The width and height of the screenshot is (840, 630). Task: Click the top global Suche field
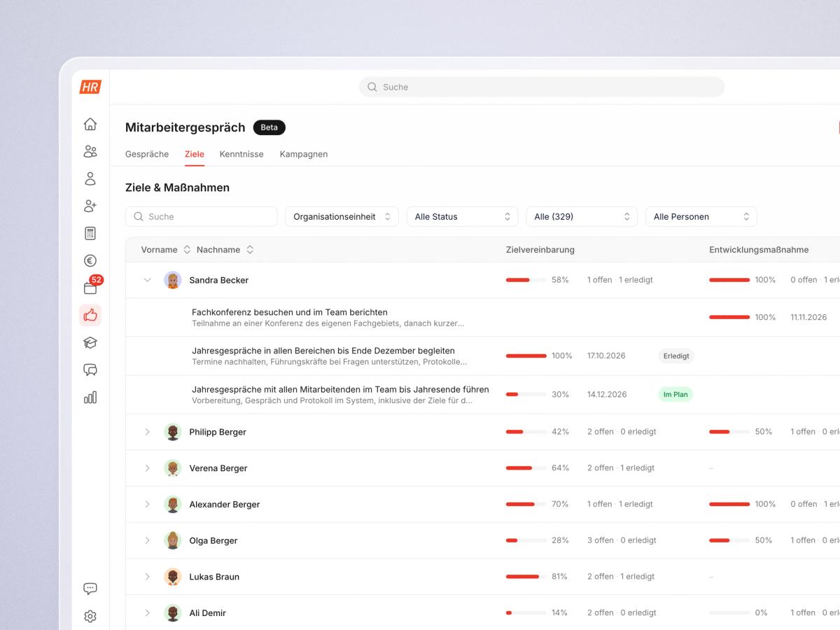[x=542, y=87]
